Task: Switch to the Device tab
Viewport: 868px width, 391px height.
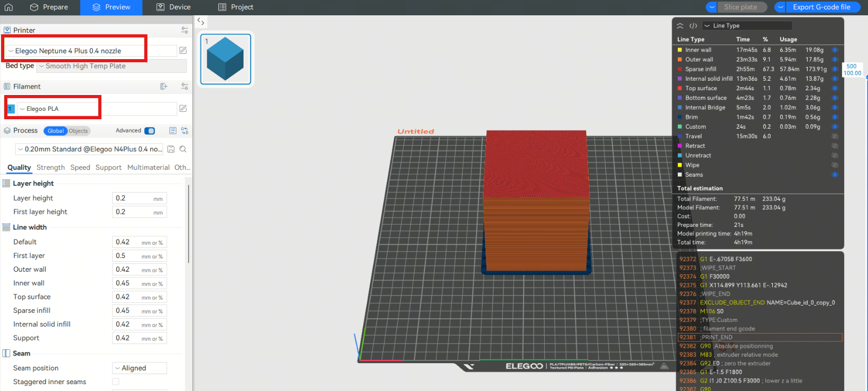Action: coord(174,7)
